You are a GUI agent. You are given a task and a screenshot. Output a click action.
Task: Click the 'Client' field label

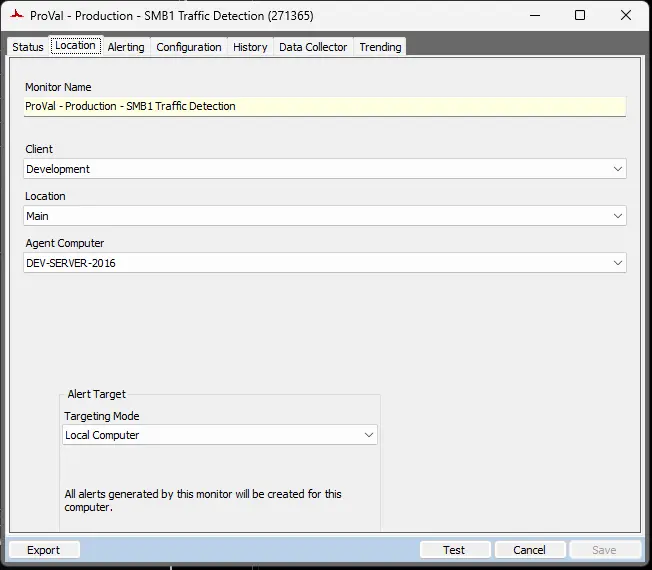click(39, 149)
